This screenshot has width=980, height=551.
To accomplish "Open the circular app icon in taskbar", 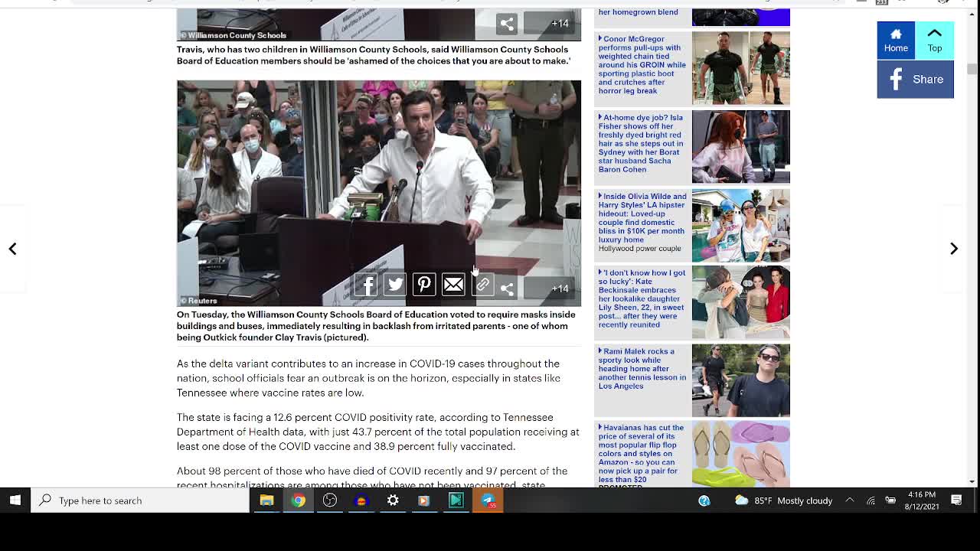I will coord(330,500).
